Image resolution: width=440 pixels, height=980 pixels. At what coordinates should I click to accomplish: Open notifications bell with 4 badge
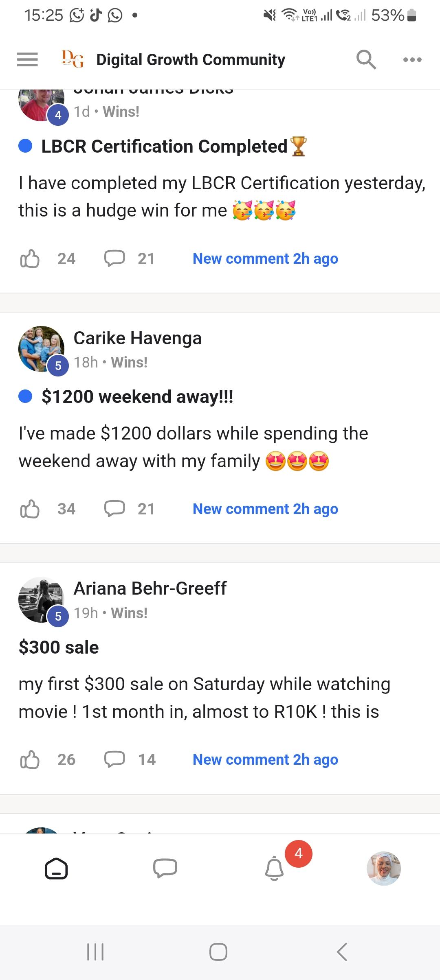[x=274, y=868]
